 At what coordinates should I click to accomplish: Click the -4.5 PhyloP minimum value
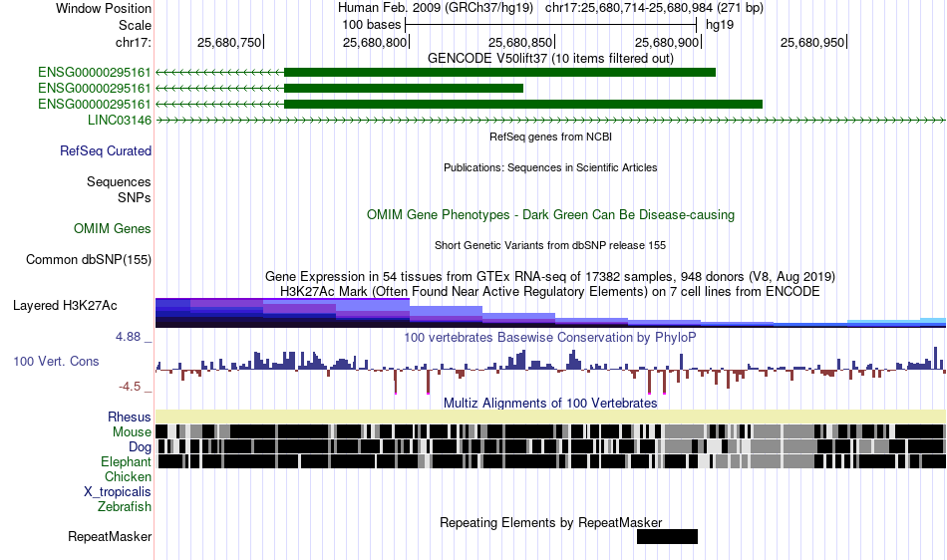[x=130, y=387]
